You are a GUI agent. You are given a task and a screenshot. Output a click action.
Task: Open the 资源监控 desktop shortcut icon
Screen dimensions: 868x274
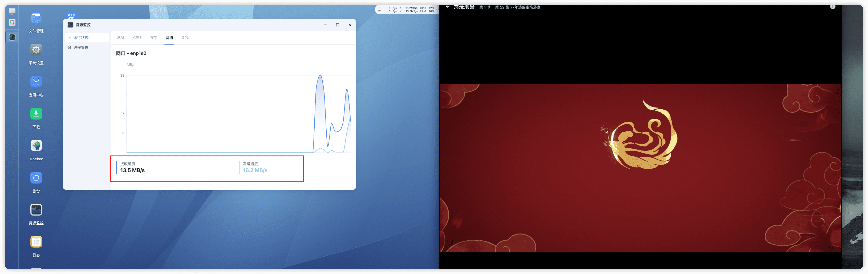pos(36,210)
